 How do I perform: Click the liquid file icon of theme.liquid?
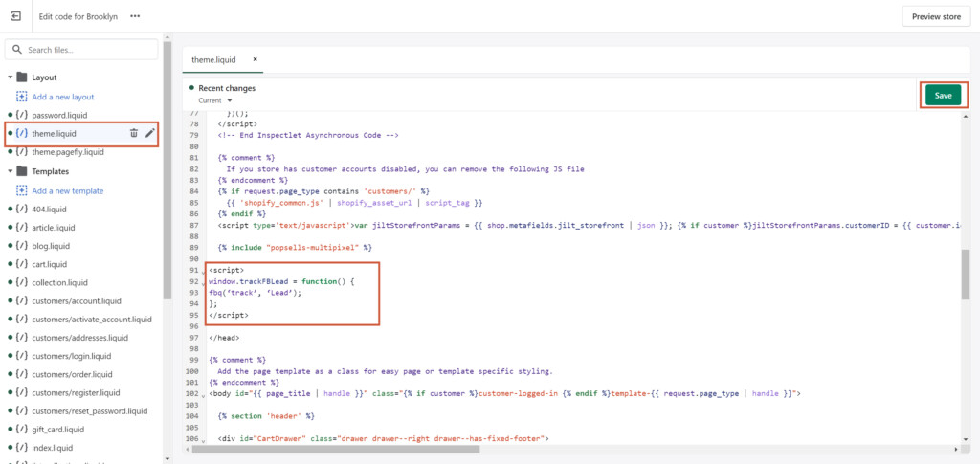pyautogui.click(x=22, y=133)
